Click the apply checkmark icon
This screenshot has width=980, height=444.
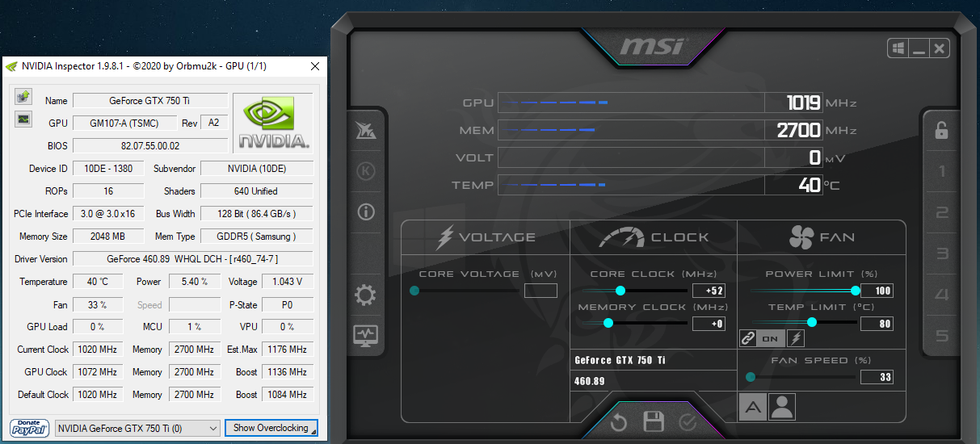pyautogui.click(x=688, y=422)
